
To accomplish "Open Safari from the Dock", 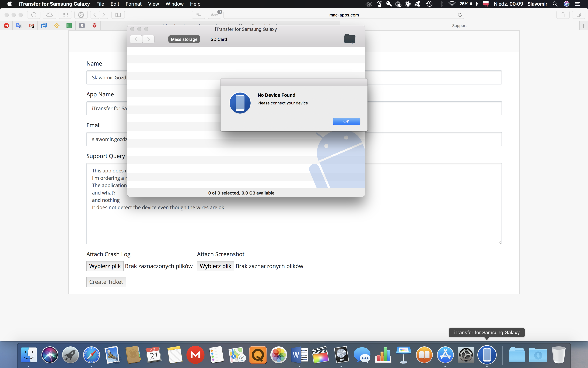I will [x=91, y=355].
